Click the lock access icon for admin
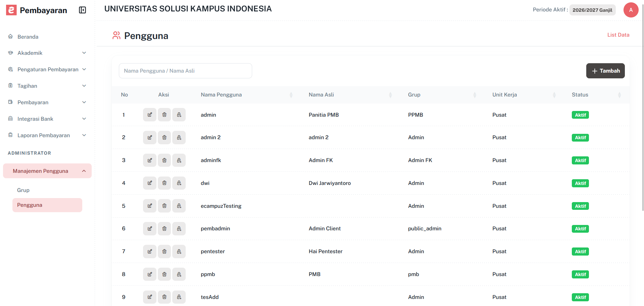Viewport: 644px width, 306px height. point(179,115)
